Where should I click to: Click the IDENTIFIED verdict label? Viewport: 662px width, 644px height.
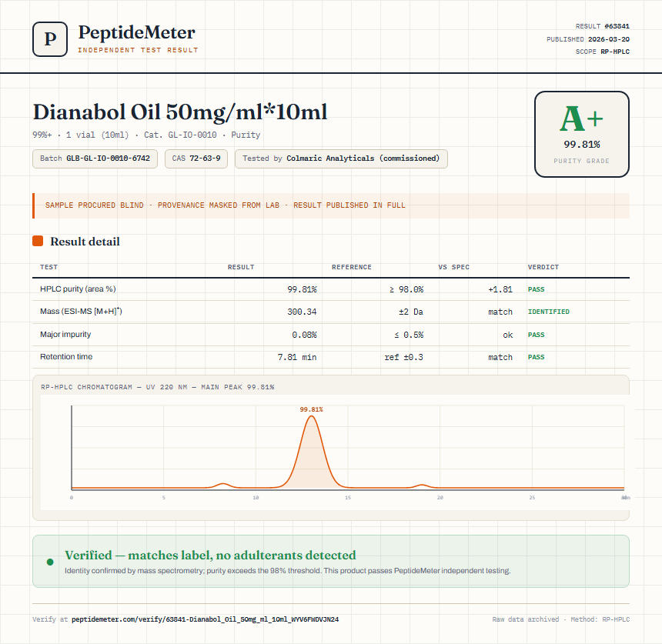tap(548, 312)
